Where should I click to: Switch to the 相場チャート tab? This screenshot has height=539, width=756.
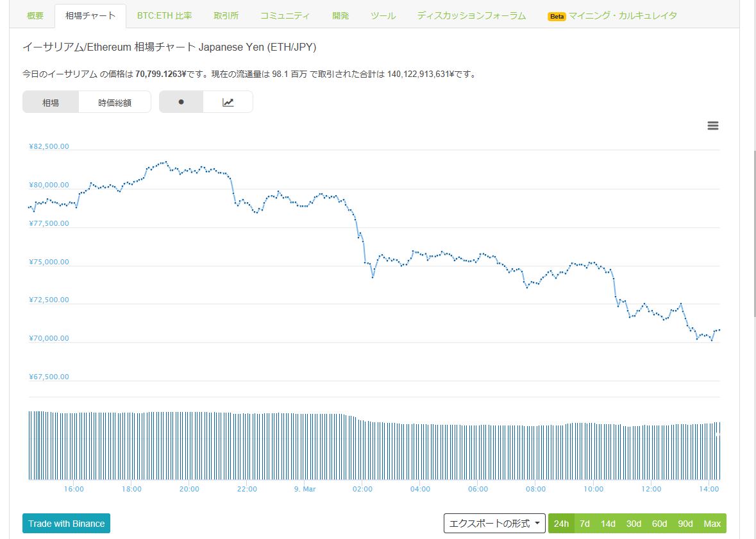[90, 15]
